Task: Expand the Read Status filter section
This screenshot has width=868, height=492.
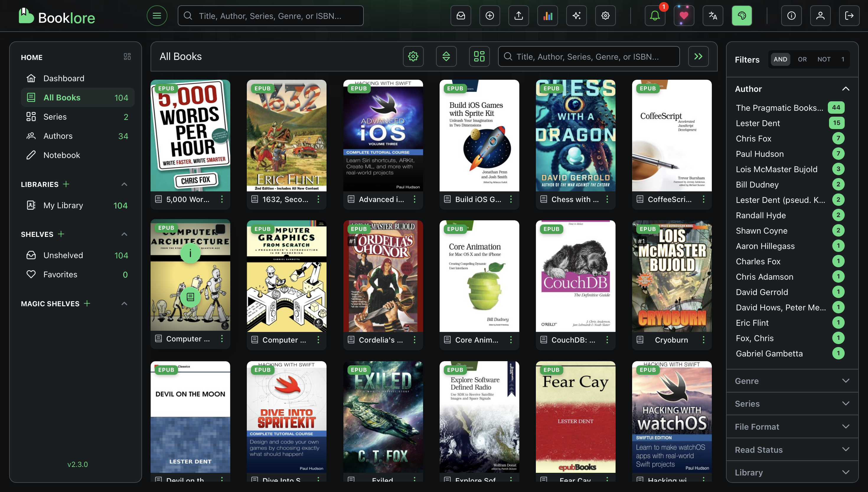Action: click(792, 449)
